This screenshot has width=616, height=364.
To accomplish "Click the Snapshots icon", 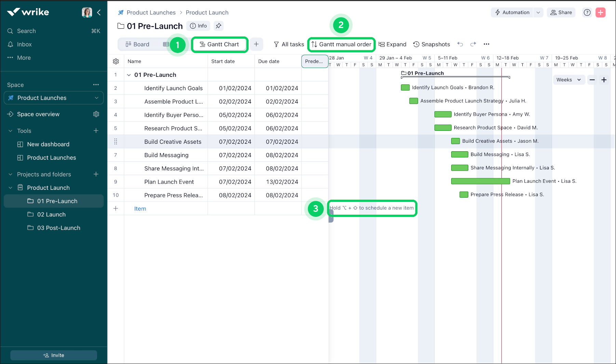I will pos(432,44).
